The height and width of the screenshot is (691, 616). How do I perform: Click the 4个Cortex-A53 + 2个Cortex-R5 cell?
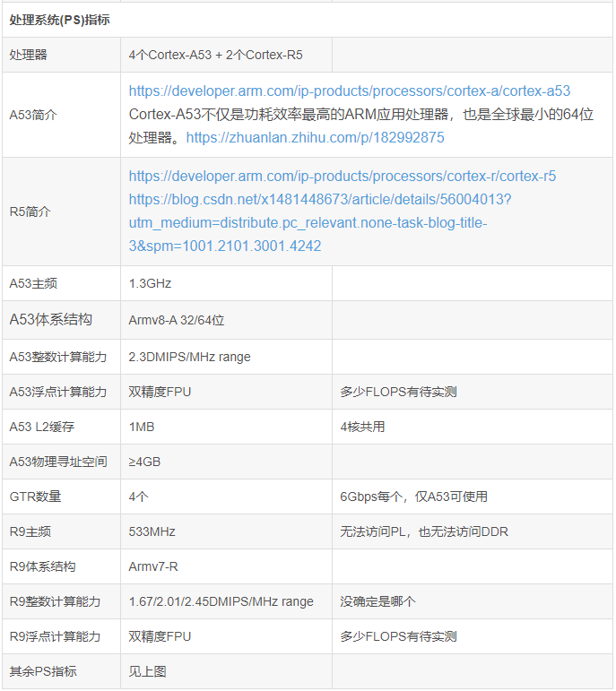[215, 55]
